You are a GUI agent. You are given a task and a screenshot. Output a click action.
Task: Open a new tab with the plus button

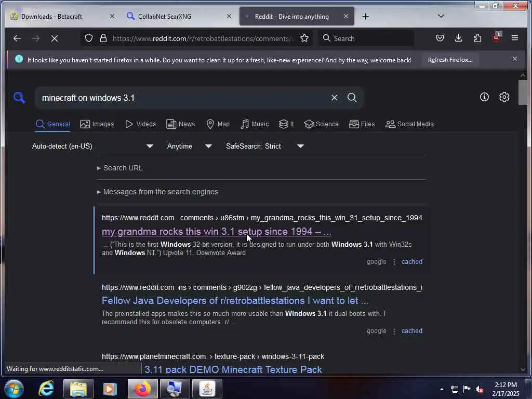coord(365,16)
